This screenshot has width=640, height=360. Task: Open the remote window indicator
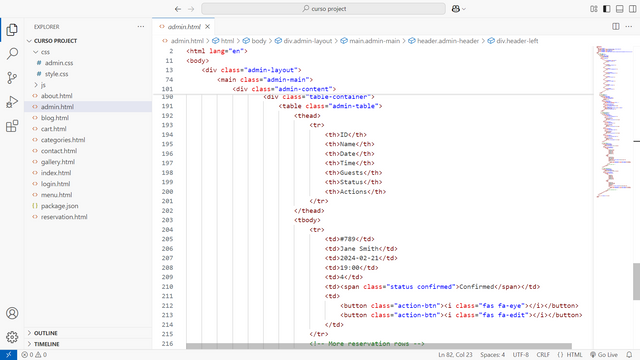pos(9,355)
